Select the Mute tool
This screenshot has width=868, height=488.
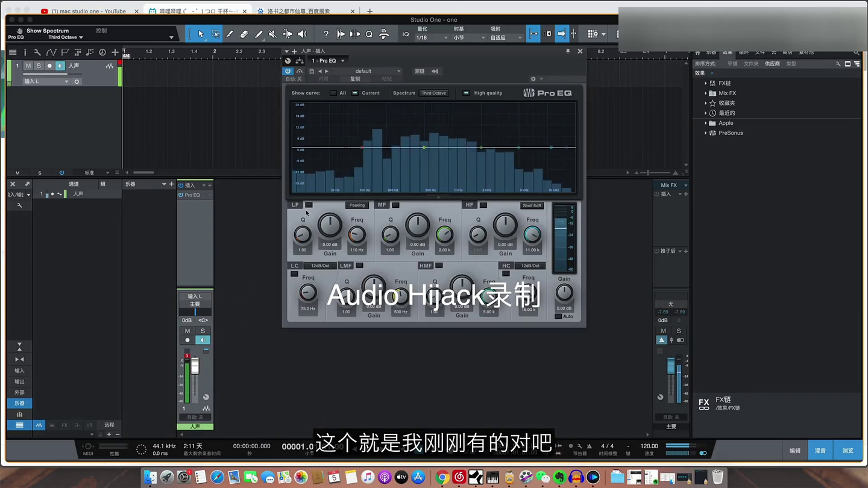pos(272,34)
